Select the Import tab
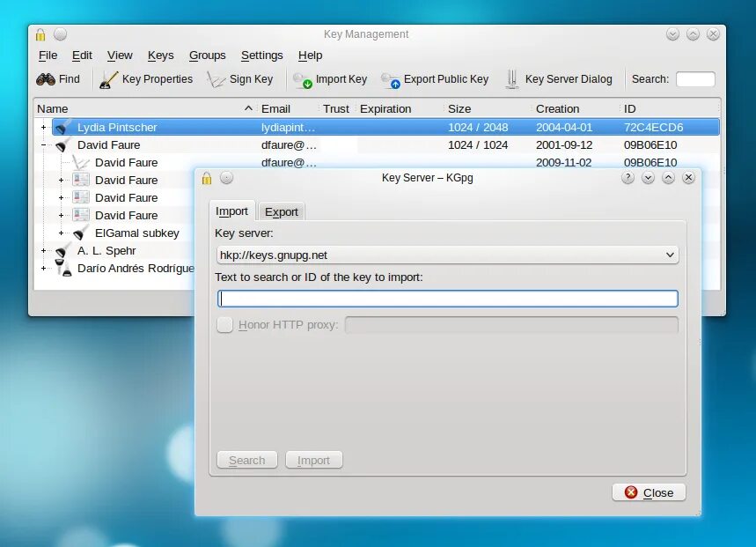756x547 pixels. (232, 211)
